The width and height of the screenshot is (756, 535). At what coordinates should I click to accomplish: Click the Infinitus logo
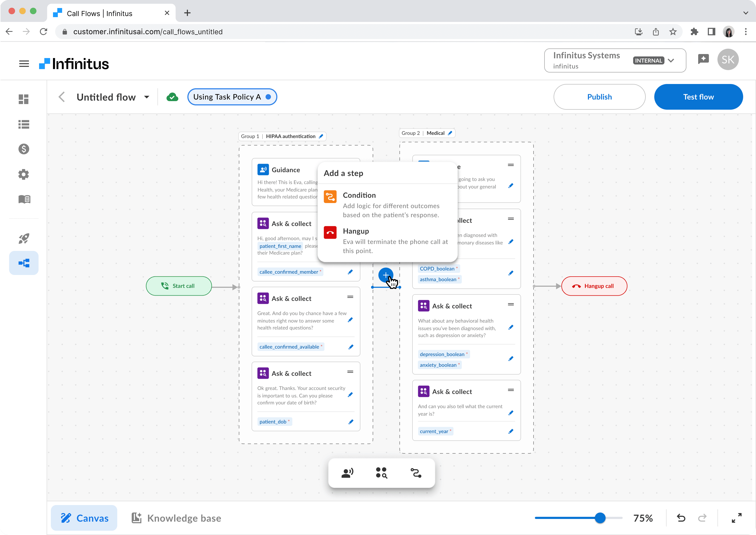click(x=74, y=64)
